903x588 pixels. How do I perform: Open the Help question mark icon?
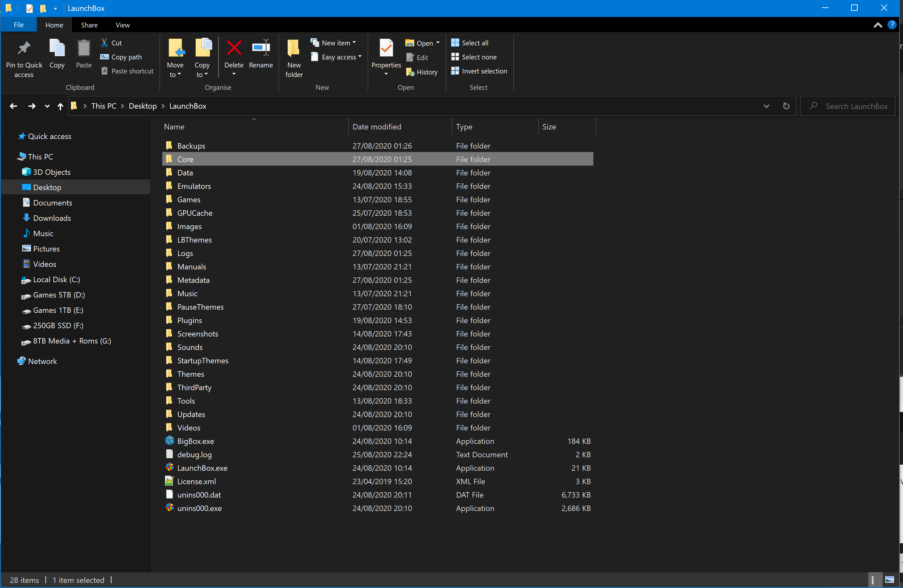(891, 25)
